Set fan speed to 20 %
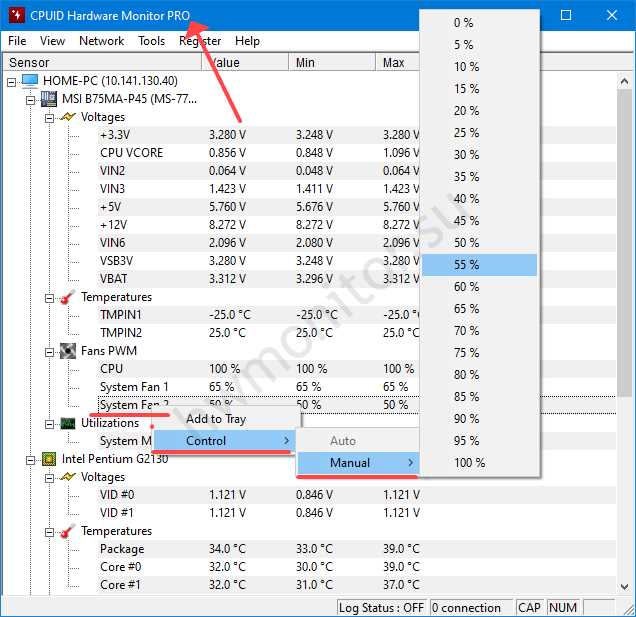Screen dimensions: 636x617 [479, 111]
